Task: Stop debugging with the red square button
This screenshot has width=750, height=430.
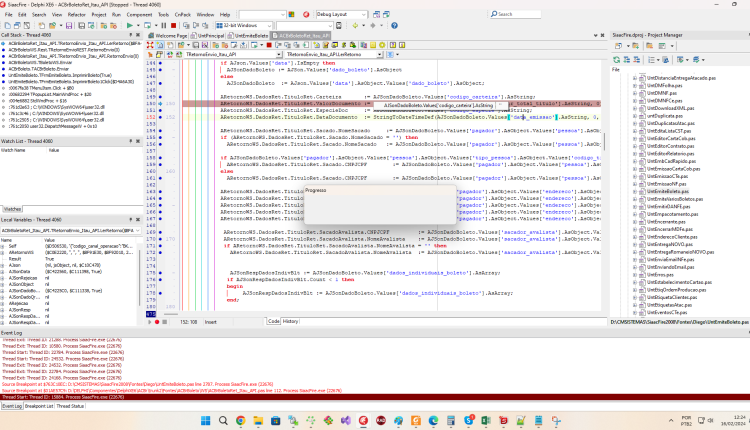Action: coord(173,25)
